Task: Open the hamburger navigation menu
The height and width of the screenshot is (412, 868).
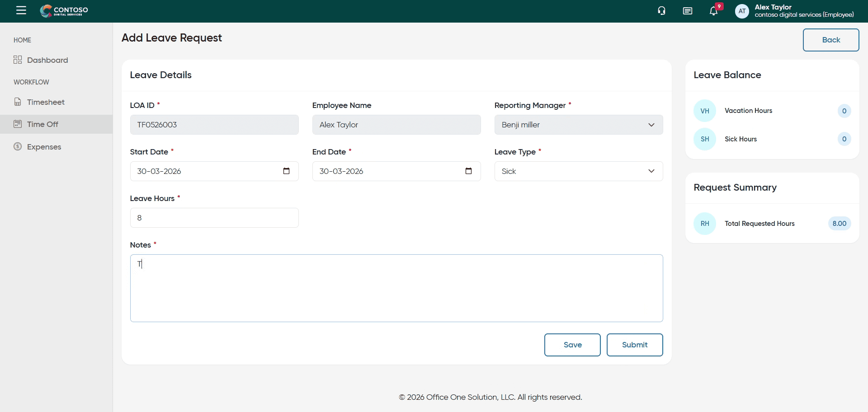Action: 21,10
